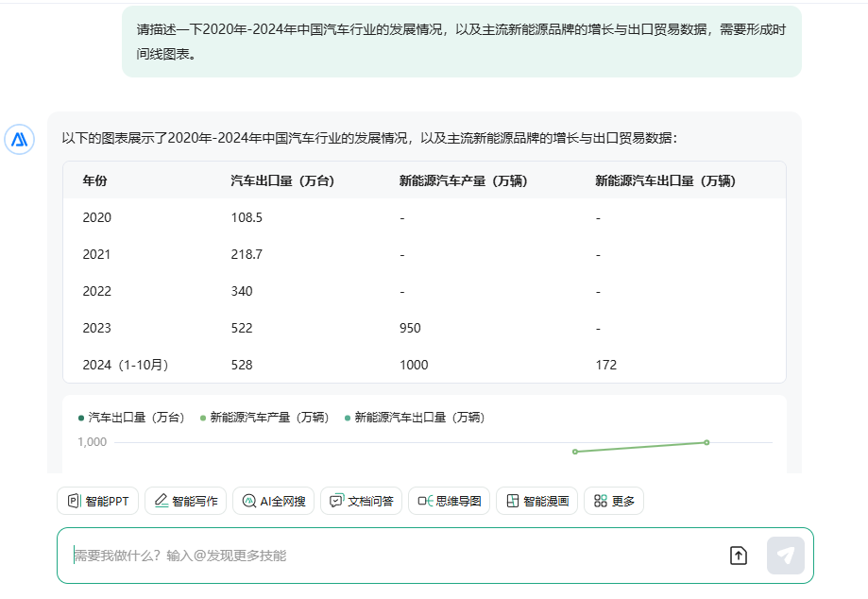Click the user prompt message bubble
This screenshot has height=599, width=868.
coord(462,42)
